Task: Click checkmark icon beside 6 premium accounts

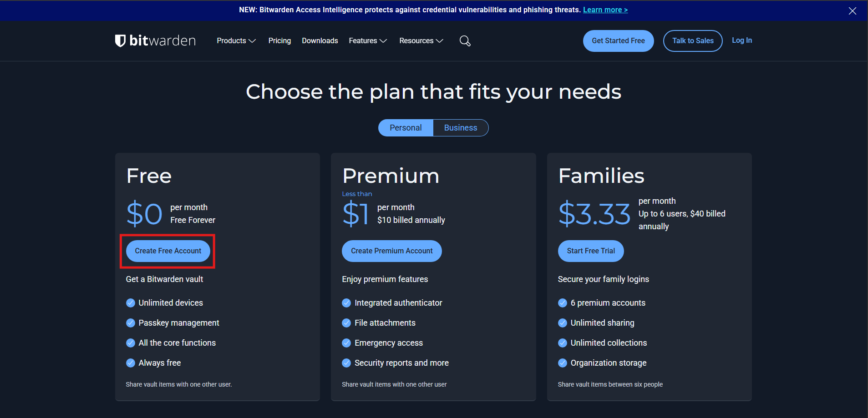Action: pos(563,303)
